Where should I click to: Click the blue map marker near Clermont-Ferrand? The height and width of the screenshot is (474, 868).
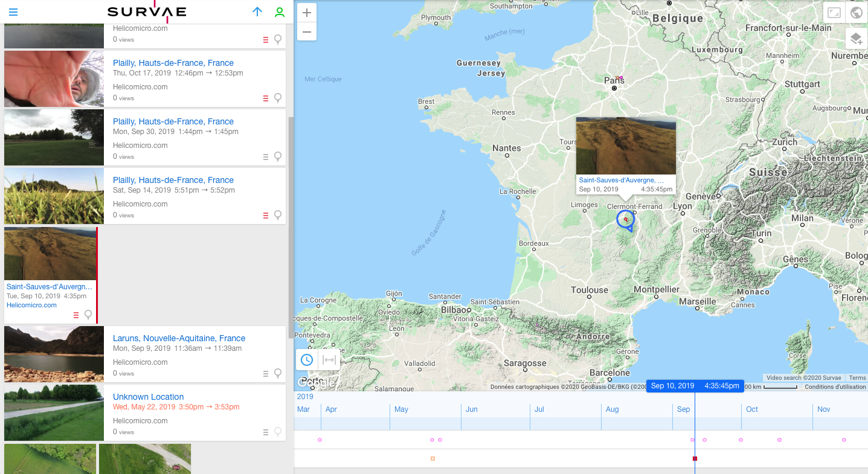pos(625,219)
